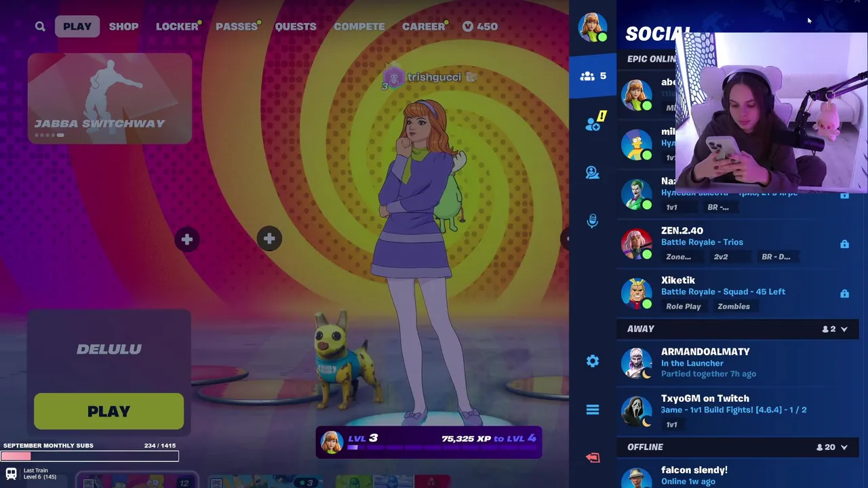Open the SHOP tab

click(123, 26)
